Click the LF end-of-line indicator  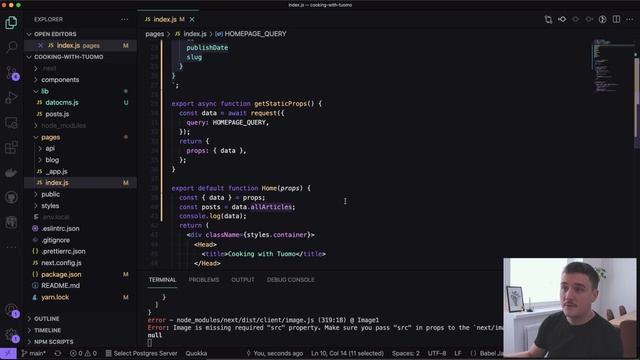point(458,353)
